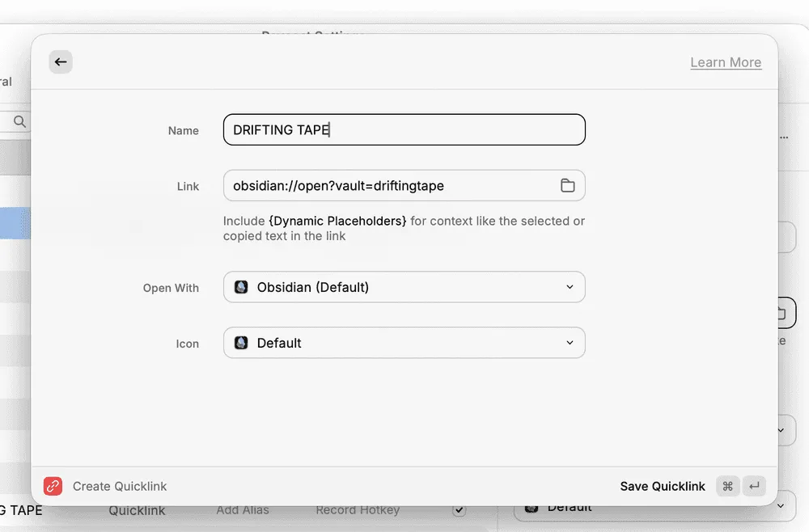The image size is (809, 532).
Task: Open the Learn More link
Action: click(x=726, y=62)
